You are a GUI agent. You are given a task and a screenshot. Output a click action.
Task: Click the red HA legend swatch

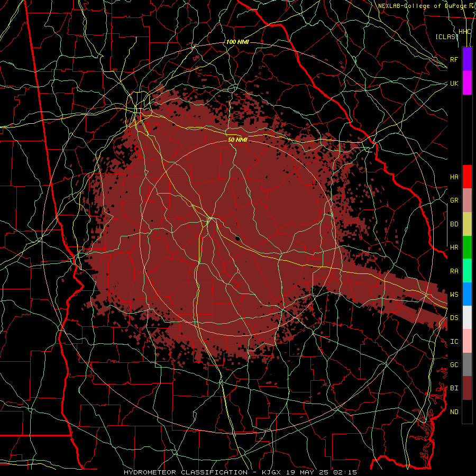[467, 177]
